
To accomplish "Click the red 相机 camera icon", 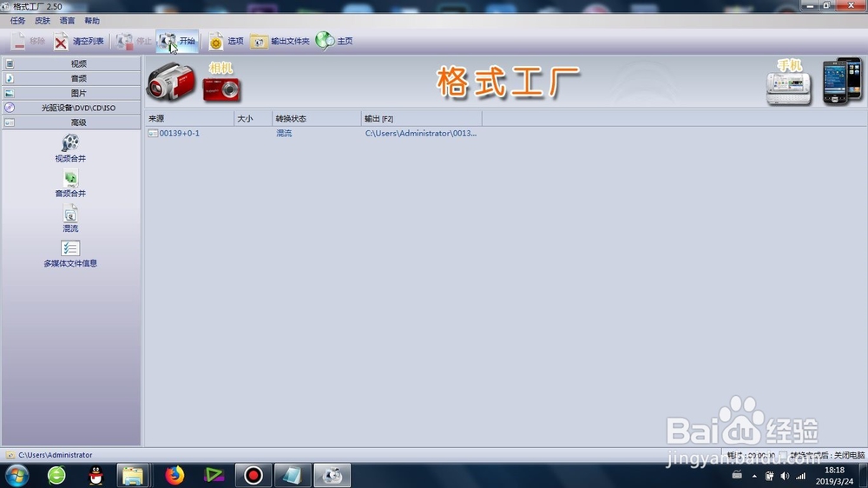I will (x=221, y=89).
